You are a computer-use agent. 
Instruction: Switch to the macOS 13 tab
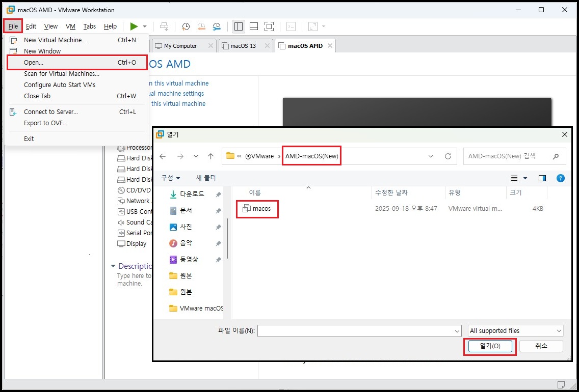tap(243, 46)
